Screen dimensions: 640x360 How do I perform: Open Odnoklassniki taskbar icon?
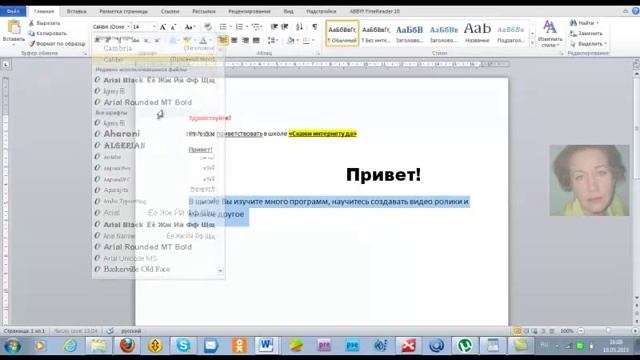coord(239,345)
